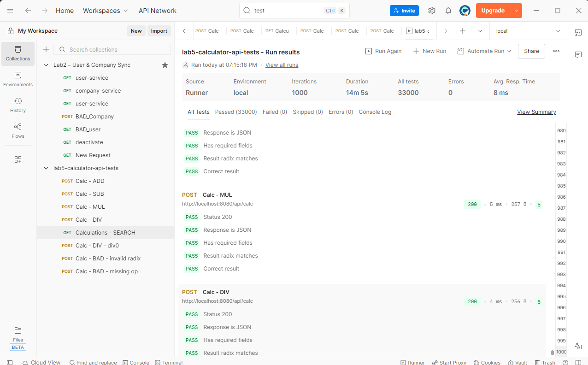Collapse the lab5-calculator-api-tests collection
Image resolution: width=588 pixels, height=365 pixels.
pyautogui.click(x=46, y=168)
